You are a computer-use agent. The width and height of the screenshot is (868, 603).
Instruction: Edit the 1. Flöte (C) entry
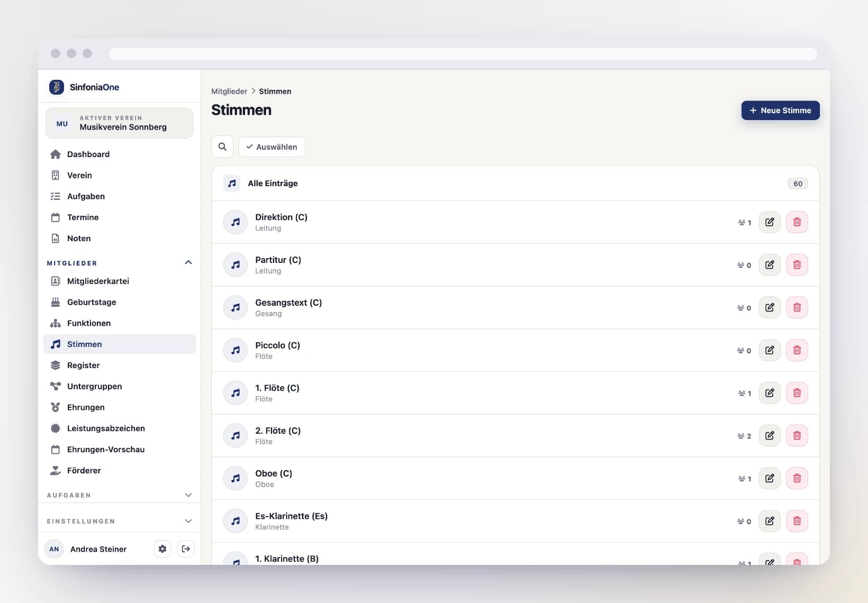coord(770,393)
